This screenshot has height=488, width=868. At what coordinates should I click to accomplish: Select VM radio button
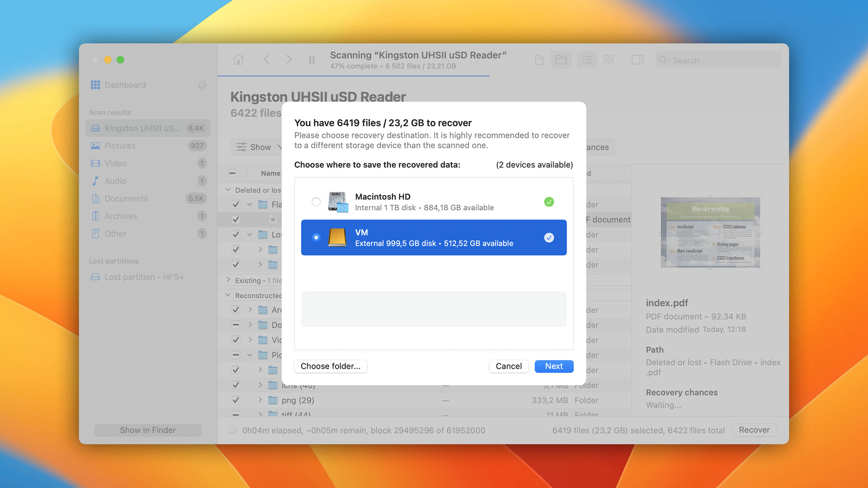coord(316,237)
